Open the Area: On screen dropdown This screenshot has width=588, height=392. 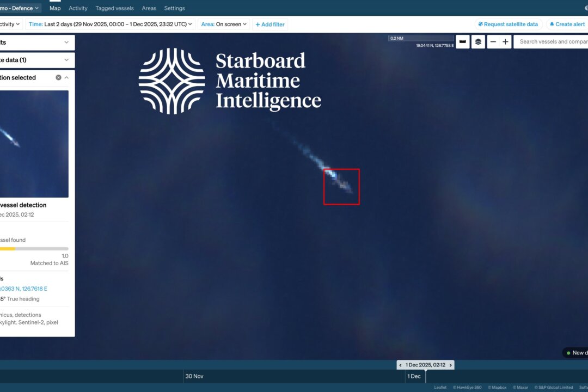coord(224,24)
